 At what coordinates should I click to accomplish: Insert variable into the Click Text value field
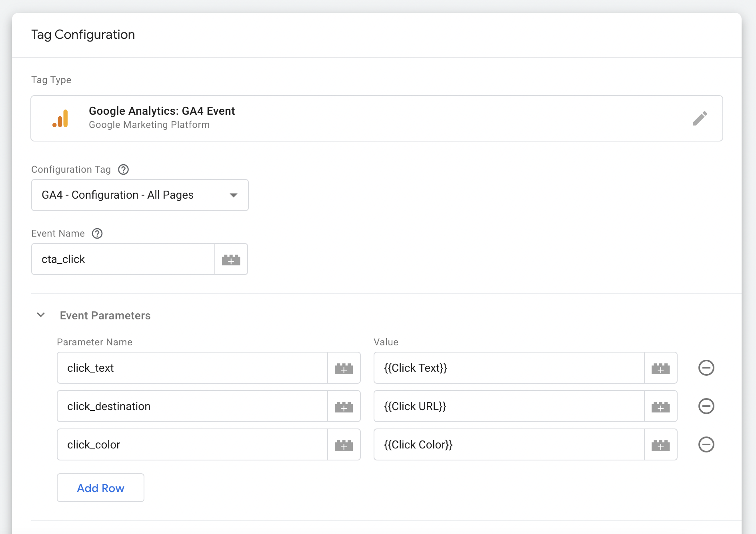click(x=660, y=368)
